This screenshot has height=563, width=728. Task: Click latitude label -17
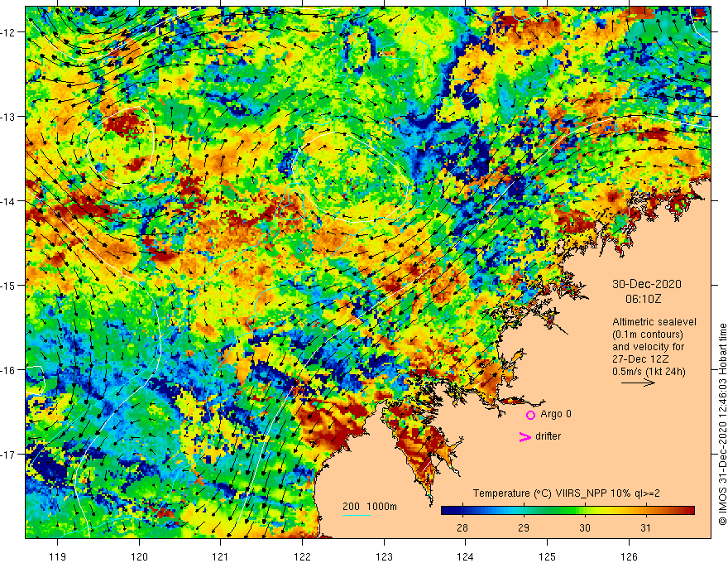click(8, 454)
